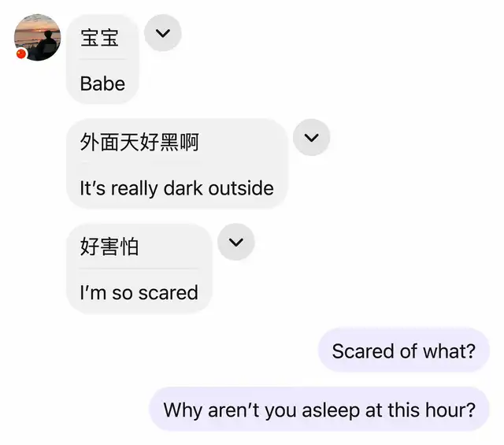Tap the Chinese text 好害怕
Screen dimensions: 504x445
109,247
